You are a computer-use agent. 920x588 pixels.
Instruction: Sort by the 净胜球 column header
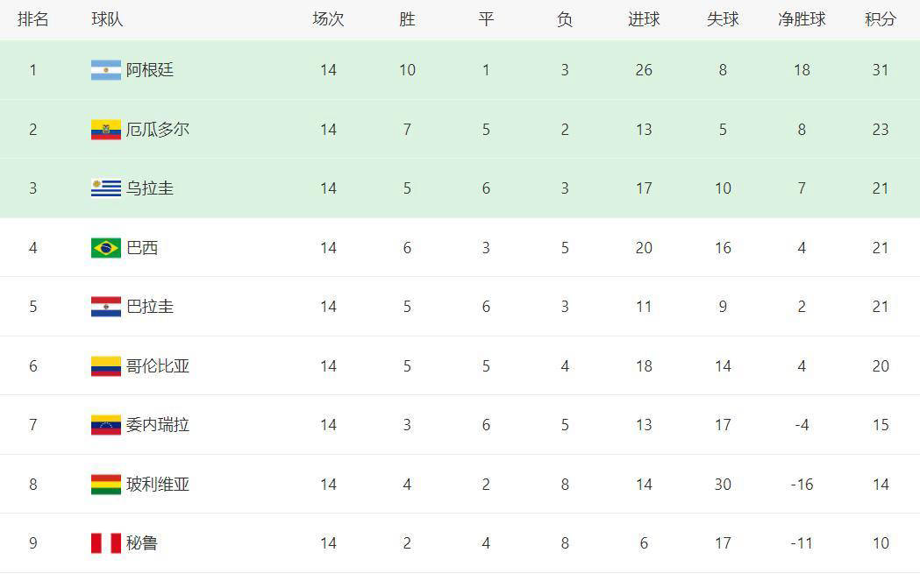pos(802,19)
